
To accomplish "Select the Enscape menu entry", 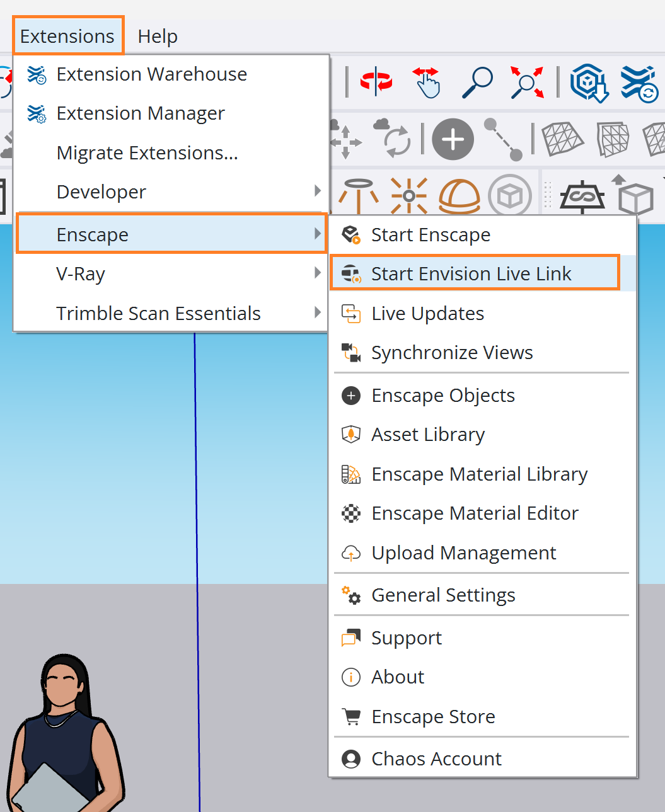I will [x=171, y=234].
